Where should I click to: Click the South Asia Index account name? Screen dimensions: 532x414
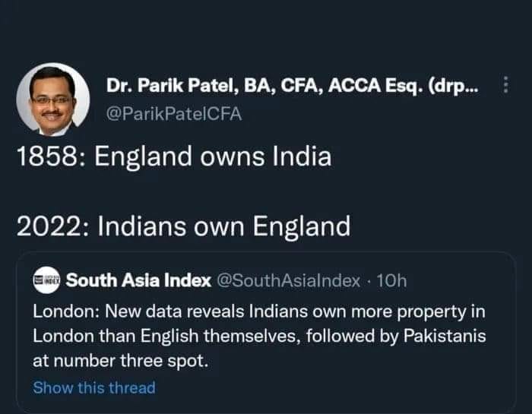click(x=138, y=280)
